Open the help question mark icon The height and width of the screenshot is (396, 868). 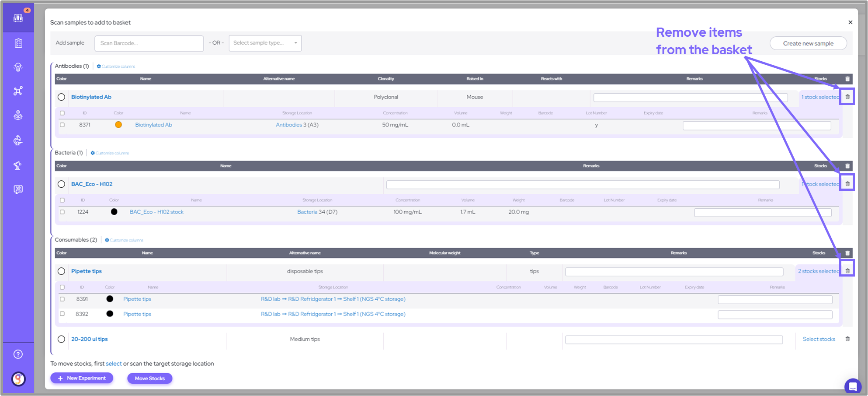(18, 354)
